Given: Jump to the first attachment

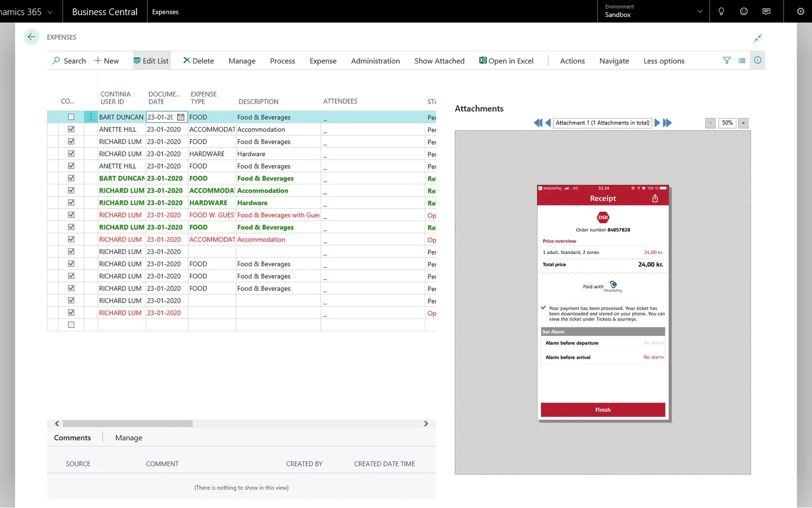Looking at the screenshot, I should [538, 123].
